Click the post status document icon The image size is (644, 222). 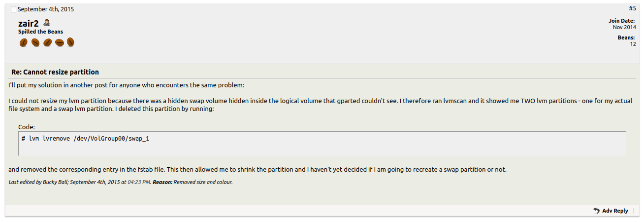pos(13,9)
